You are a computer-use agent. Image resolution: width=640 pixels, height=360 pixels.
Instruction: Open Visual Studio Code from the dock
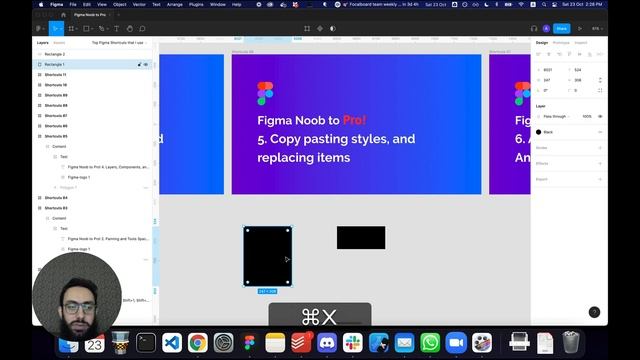172,343
